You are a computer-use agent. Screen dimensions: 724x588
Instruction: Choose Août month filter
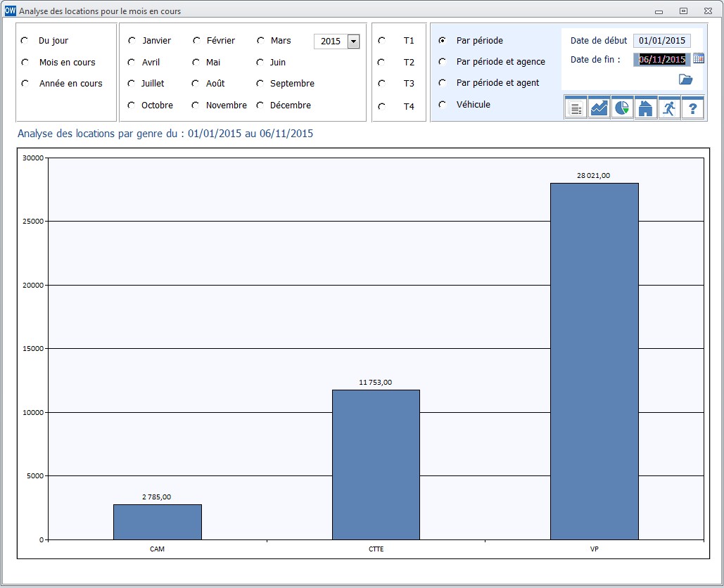(x=196, y=84)
